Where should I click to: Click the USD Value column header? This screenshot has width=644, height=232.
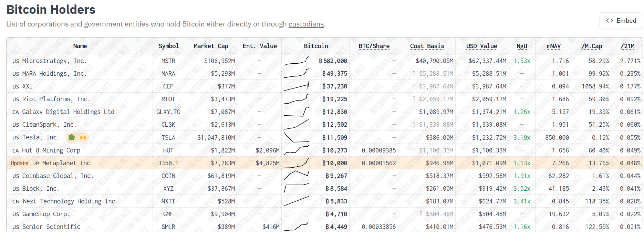(481, 46)
